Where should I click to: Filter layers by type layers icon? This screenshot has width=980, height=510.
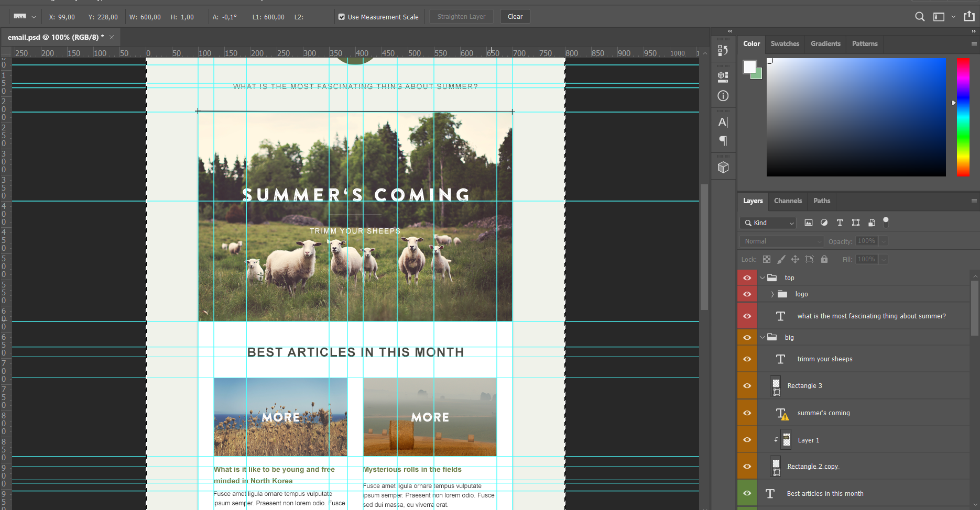tap(840, 223)
